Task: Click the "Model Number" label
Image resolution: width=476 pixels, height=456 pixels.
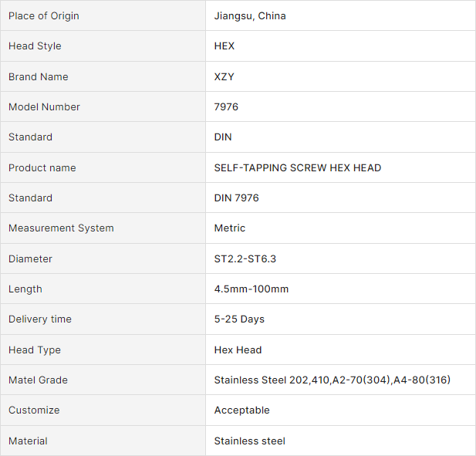Action: [x=44, y=107]
